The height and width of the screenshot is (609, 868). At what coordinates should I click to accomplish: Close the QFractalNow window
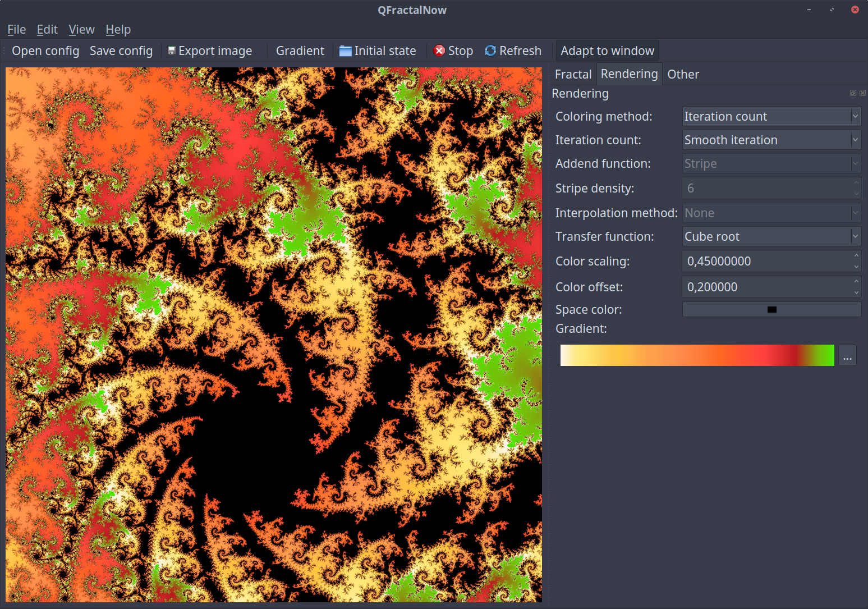click(x=855, y=10)
